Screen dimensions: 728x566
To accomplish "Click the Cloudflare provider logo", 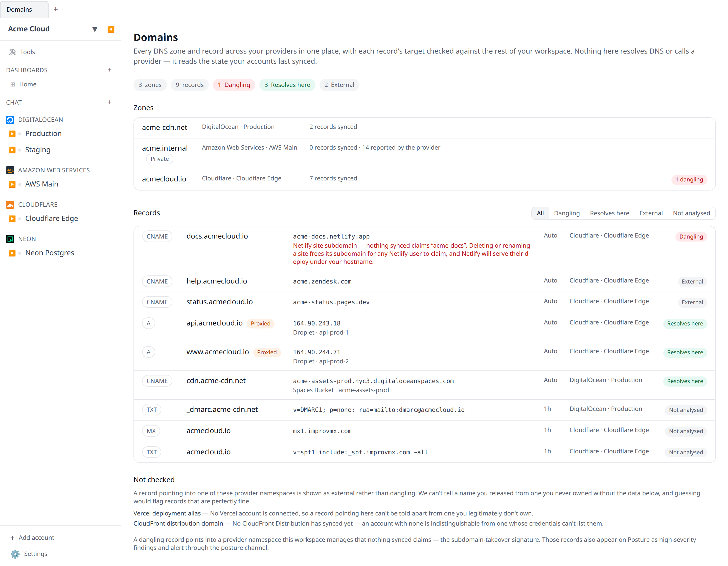I will [x=10, y=205].
